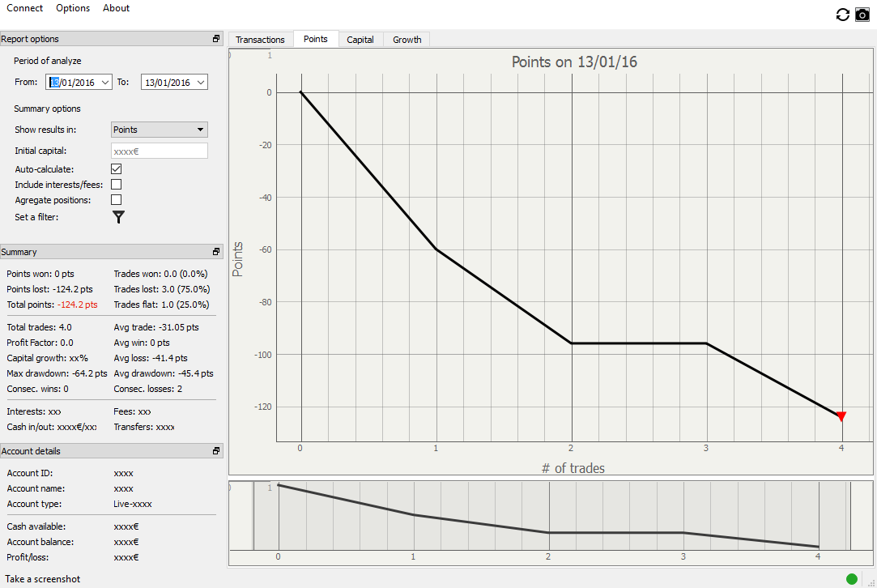Image resolution: width=877 pixels, height=588 pixels.
Task: Switch to the Capital tab
Action: [x=360, y=40]
